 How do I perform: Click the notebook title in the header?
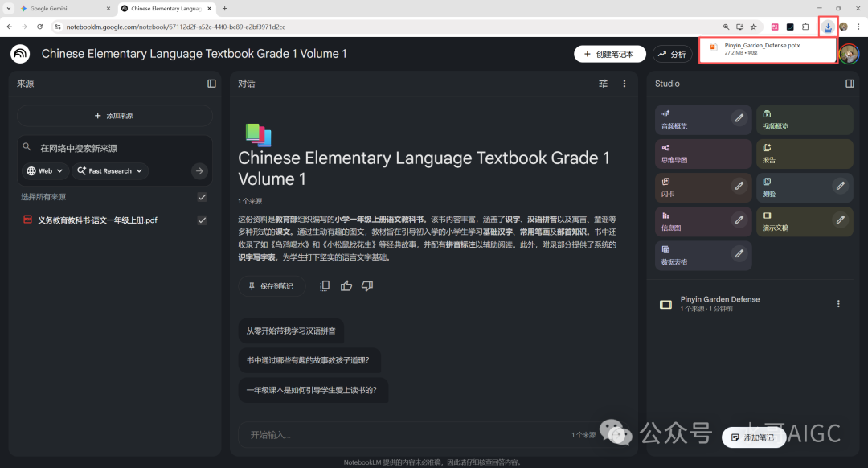[194, 54]
